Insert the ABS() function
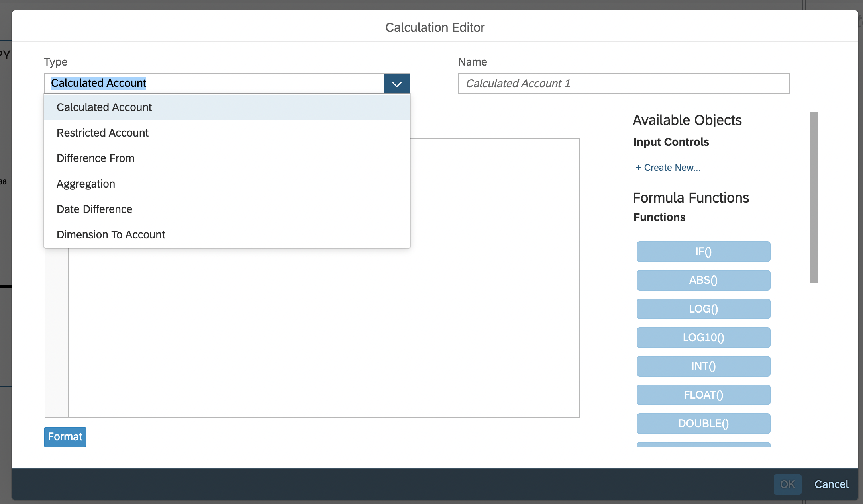Screen dimensions: 863x504 tap(703, 280)
